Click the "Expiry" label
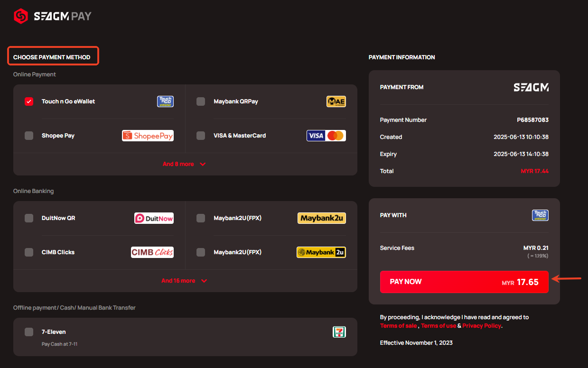The height and width of the screenshot is (368, 588). (388, 154)
